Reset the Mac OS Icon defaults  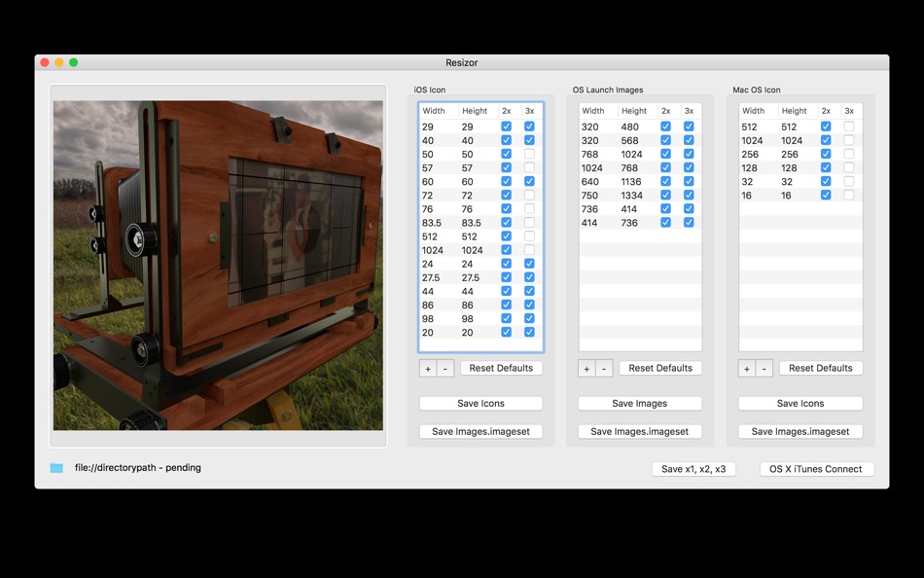(820, 368)
